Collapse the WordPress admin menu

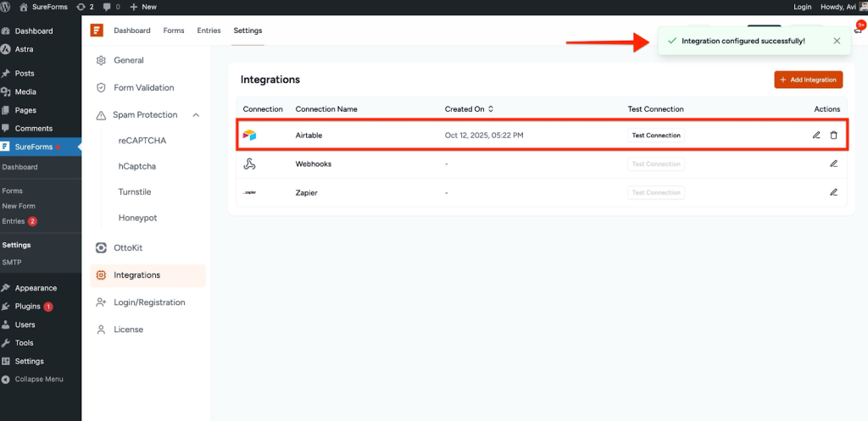point(32,379)
